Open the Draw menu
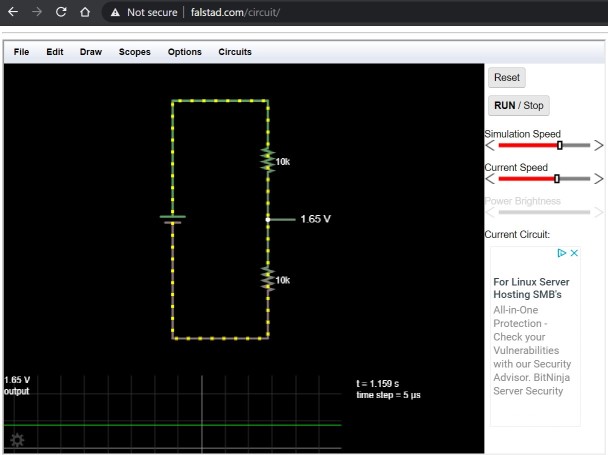Viewport: 608px width, 455px height. (91, 52)
